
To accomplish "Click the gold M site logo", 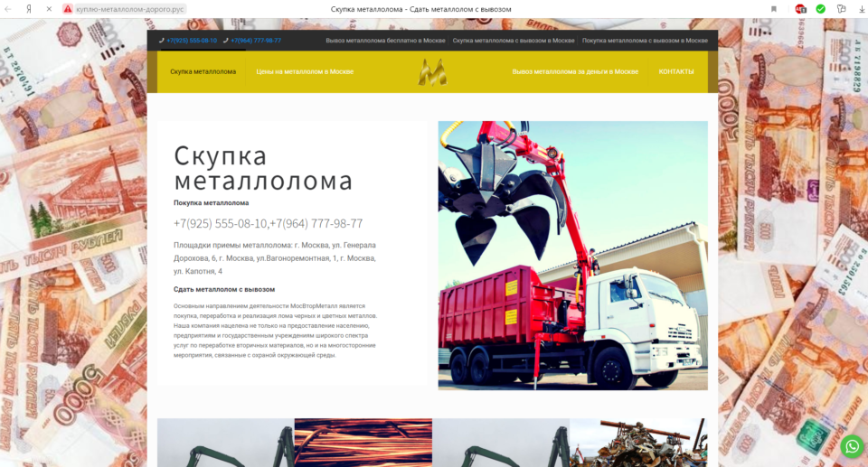I will (x=432, y=72).
